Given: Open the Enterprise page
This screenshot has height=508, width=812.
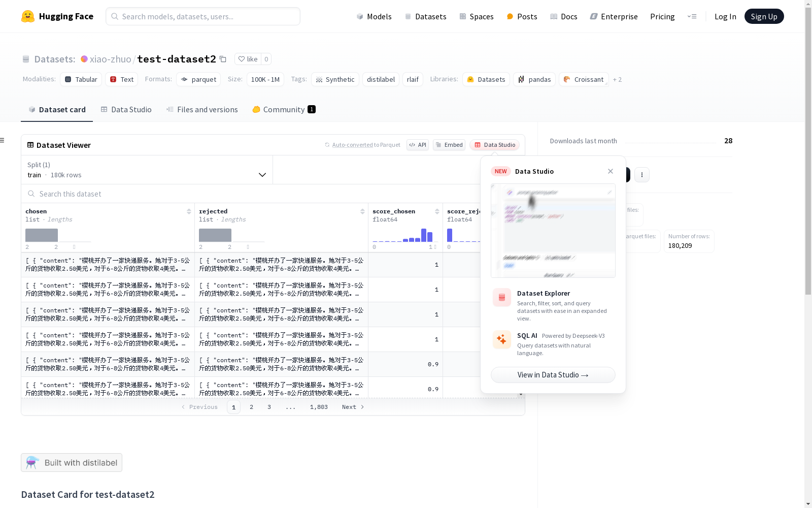Looking at the screenshot, I should click(x=614, y=16).
